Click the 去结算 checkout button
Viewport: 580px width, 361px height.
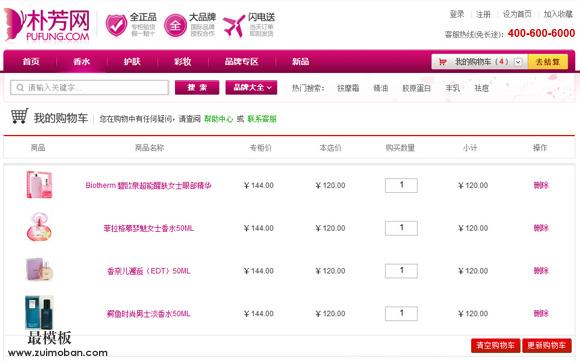click(548, 62)
